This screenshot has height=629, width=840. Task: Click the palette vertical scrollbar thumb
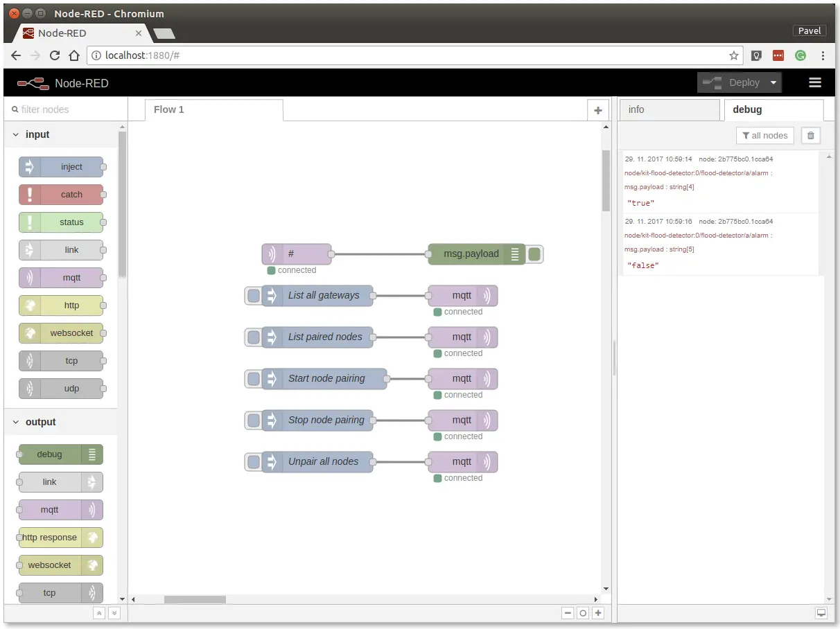(123, 204)
